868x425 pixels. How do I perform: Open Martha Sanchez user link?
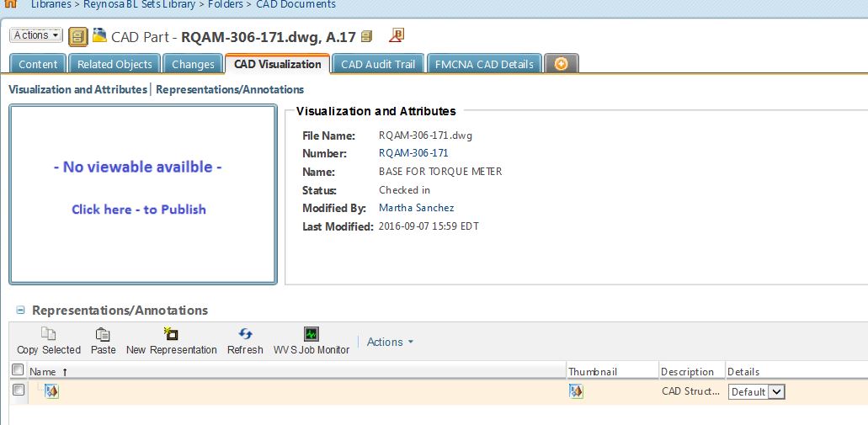(416, 208)
